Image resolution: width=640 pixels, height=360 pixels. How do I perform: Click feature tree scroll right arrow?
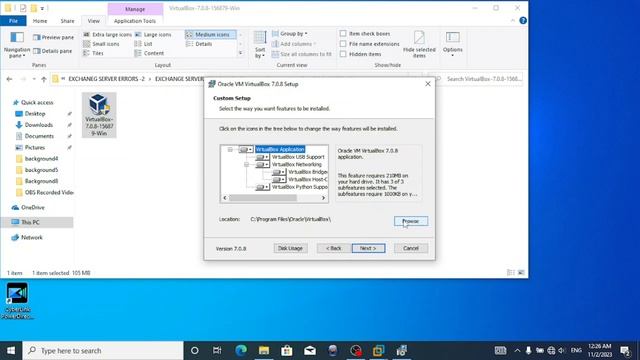pos(323,198)
